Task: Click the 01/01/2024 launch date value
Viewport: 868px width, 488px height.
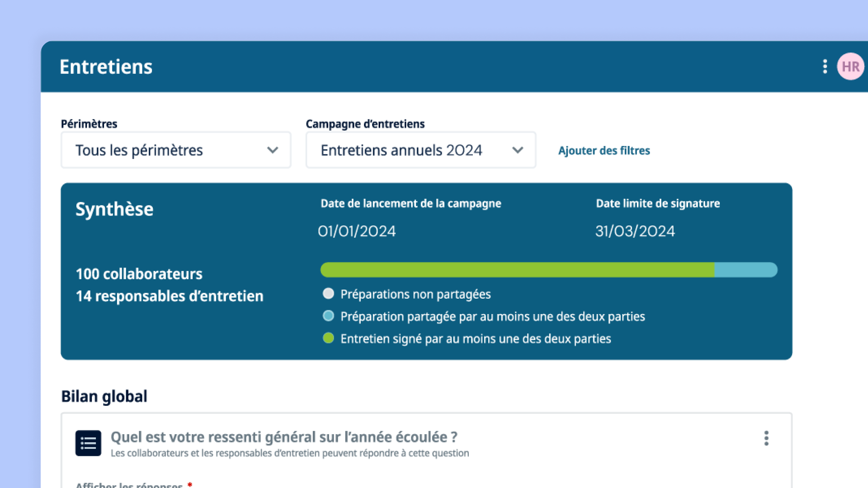Action: 357,231
